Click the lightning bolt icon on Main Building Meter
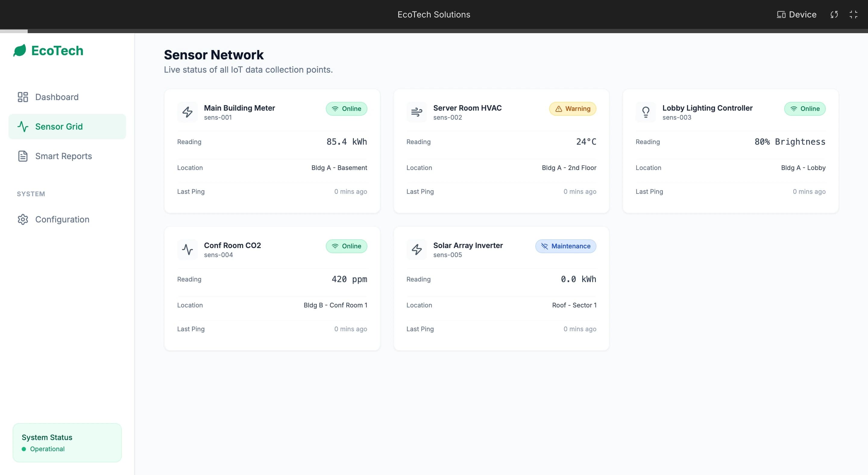The image size is (868, 475). (187, 112)
